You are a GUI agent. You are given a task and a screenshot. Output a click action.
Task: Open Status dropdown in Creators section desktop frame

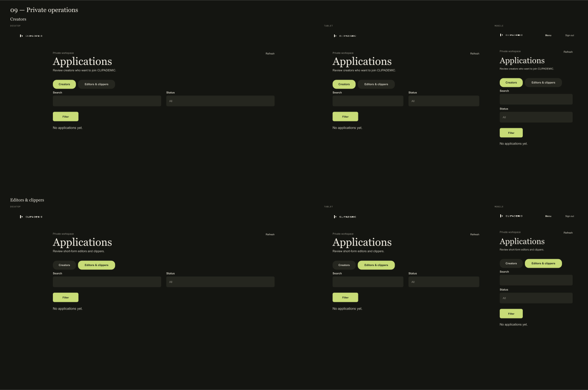(220, 101)
